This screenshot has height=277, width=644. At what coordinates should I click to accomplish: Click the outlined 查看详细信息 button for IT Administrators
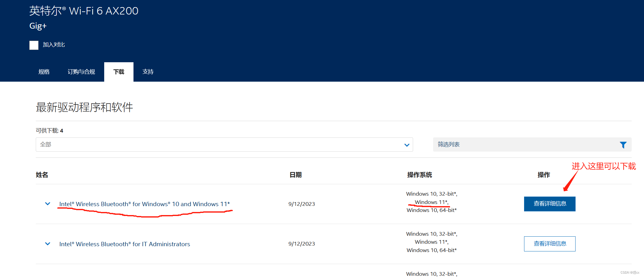tap(550, 244)
